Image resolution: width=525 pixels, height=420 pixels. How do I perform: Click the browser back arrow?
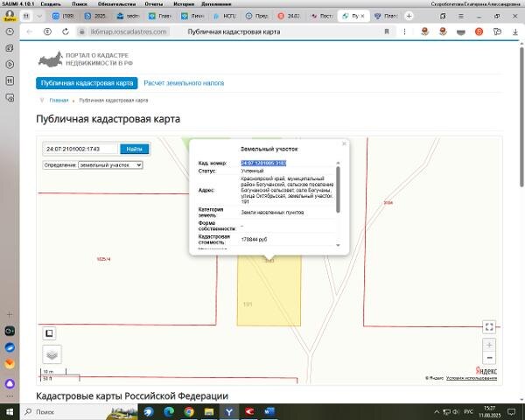[x=30, y=31]
